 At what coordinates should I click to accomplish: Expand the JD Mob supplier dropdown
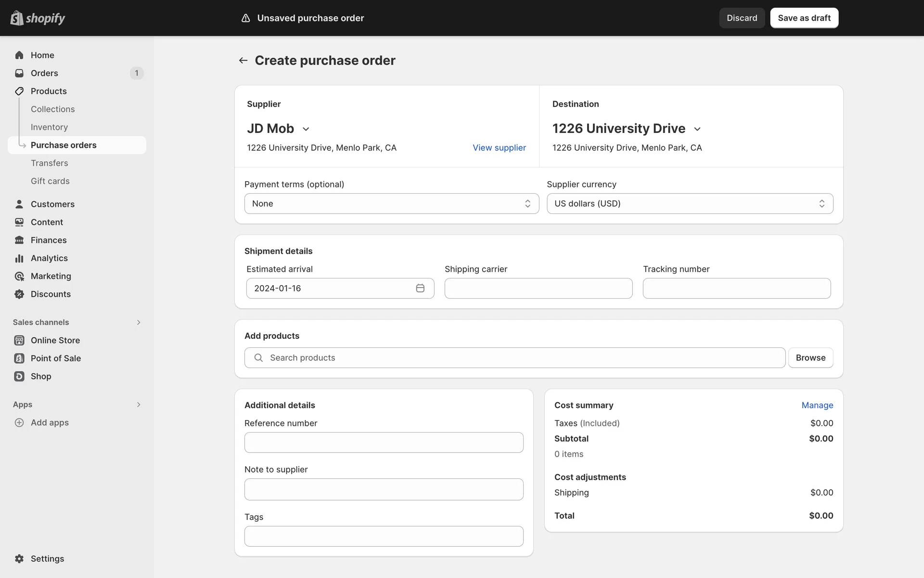click(306, 129)
